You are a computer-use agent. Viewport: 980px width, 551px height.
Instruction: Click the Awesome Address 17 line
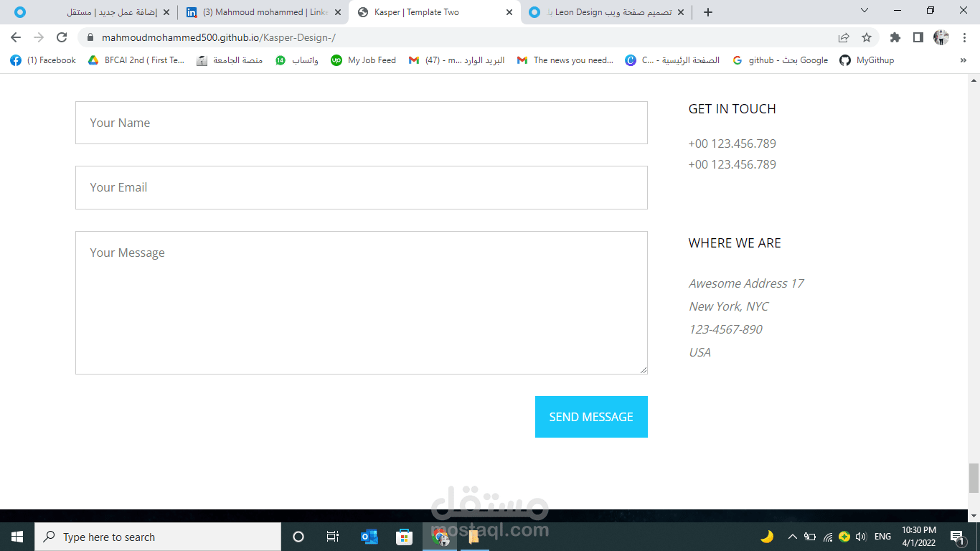(746, 283)
